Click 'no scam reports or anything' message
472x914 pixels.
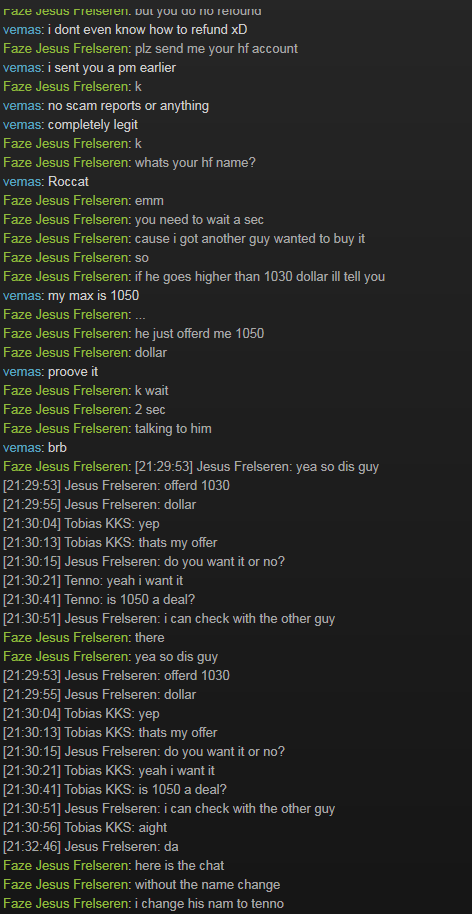128,106
